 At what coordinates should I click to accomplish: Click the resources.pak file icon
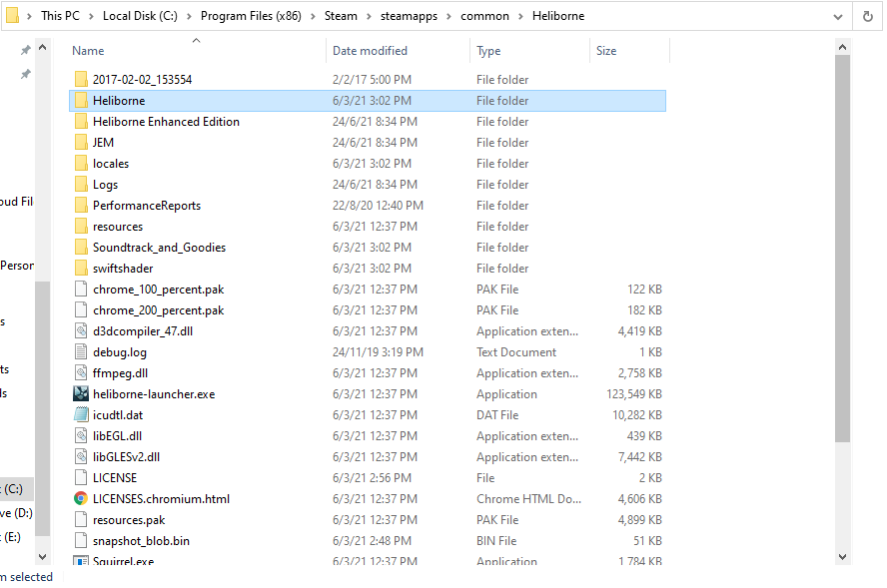point(81,519)
